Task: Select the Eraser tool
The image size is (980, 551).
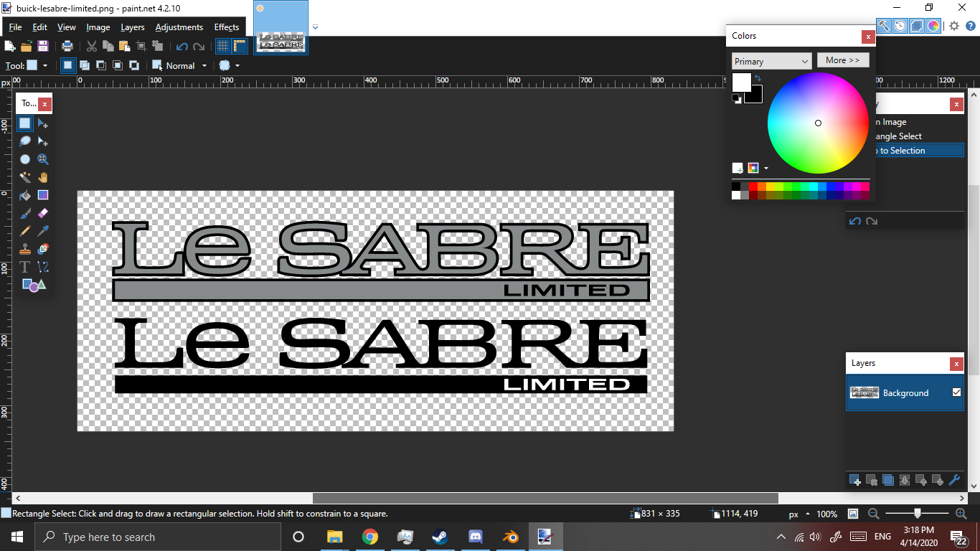Action: [x=43, y=213]
